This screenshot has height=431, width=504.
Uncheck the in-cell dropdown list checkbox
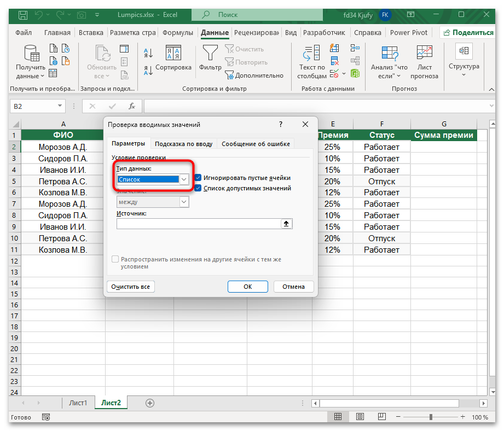click(x=198, y=188)
